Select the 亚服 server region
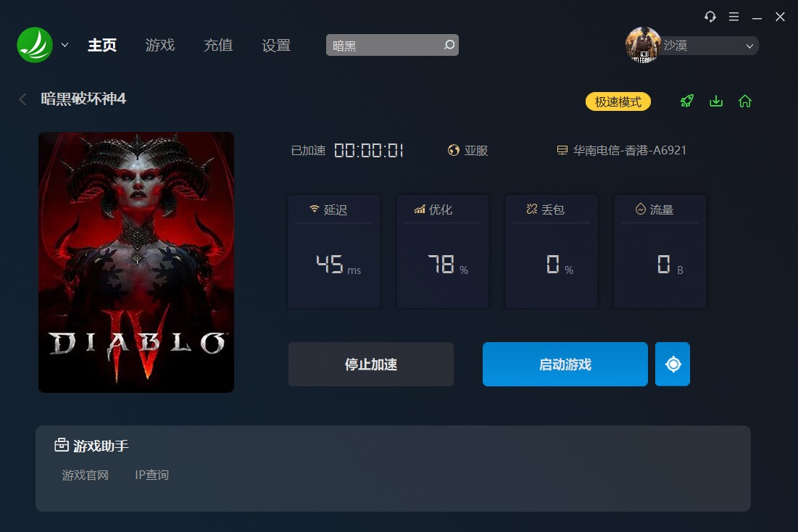The width and height of the screenshot is (798, 532). click(x=467, y=151)
